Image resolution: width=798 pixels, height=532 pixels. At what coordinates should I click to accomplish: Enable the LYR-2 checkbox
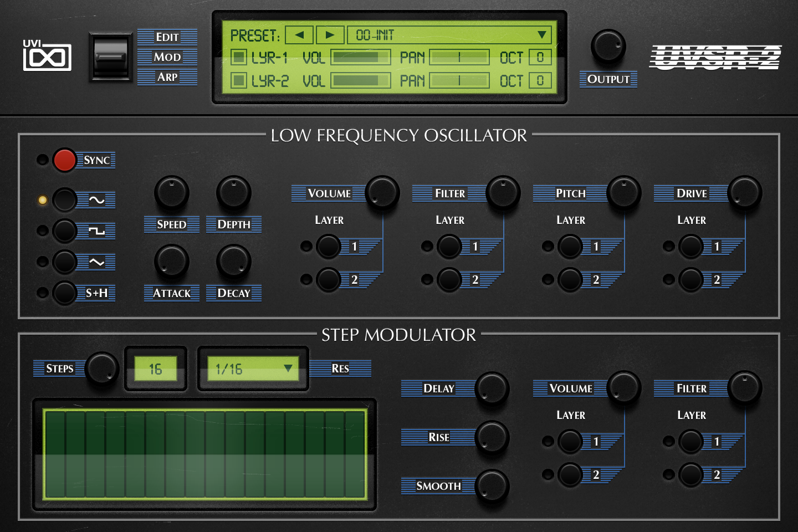coord(238,80)
